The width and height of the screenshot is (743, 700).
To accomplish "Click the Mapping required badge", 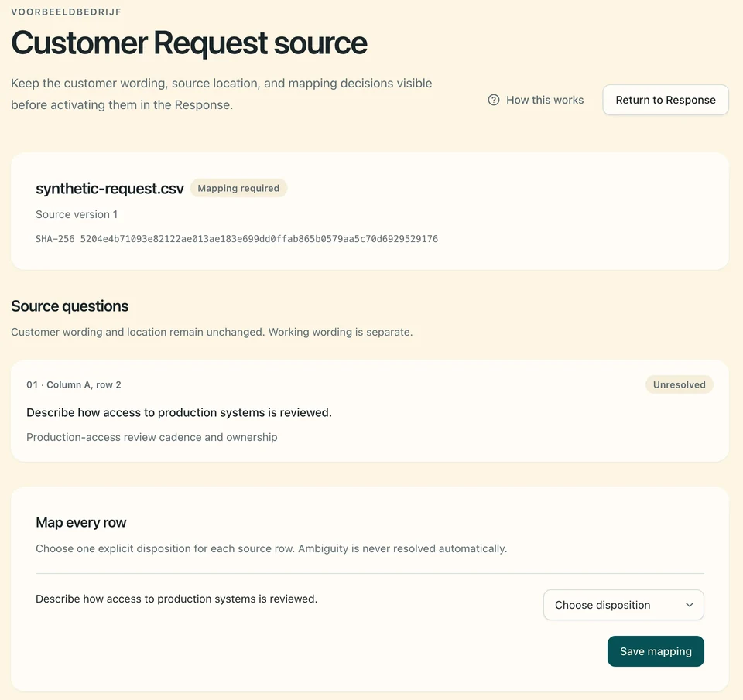I will tap(238, 188).
